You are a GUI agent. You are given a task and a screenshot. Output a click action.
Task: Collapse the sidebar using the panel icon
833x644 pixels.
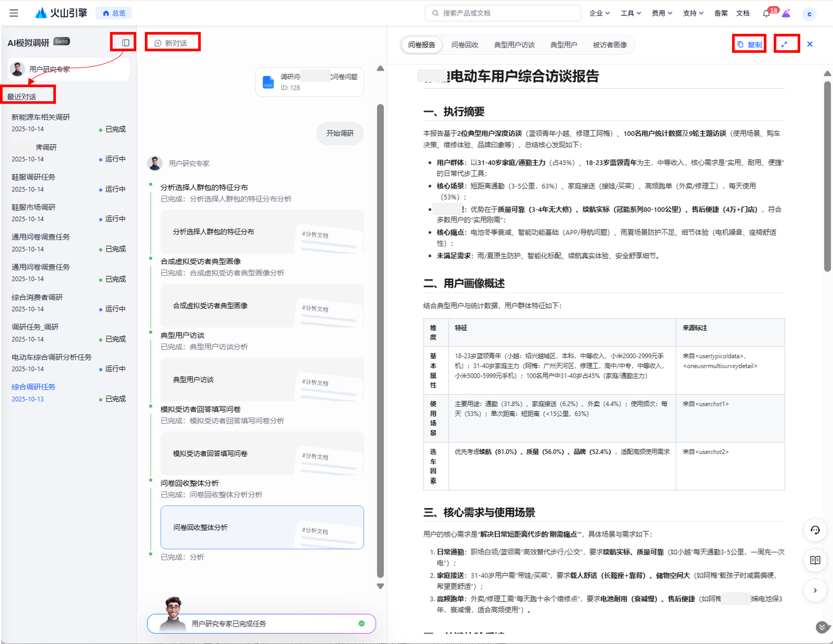click(x=126, y=43)
